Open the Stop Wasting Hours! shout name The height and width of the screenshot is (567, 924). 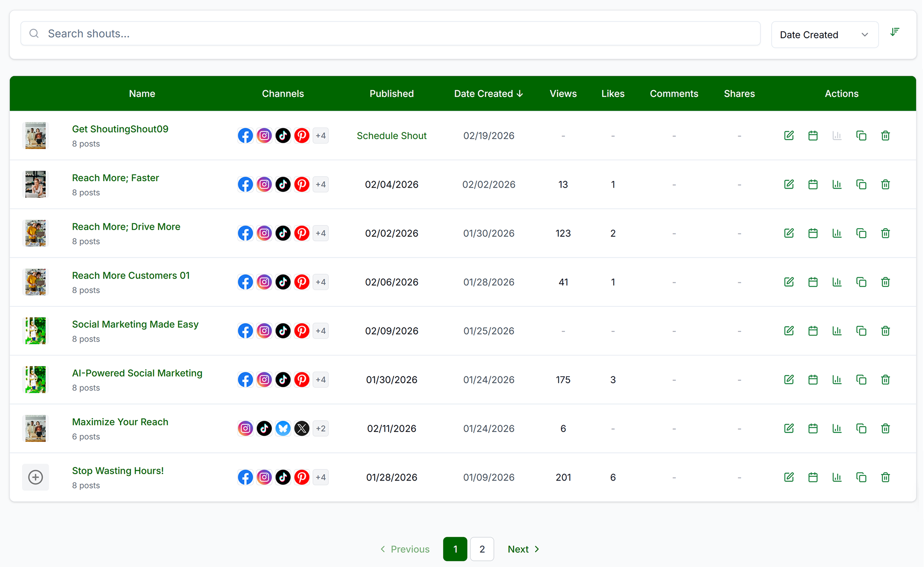(118, 470)
